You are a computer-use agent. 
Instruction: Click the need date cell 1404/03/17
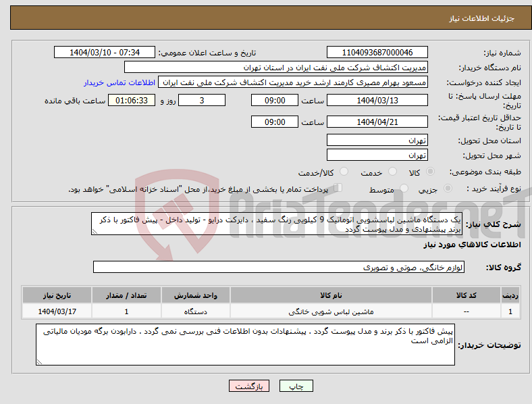[x=57, y=311]
